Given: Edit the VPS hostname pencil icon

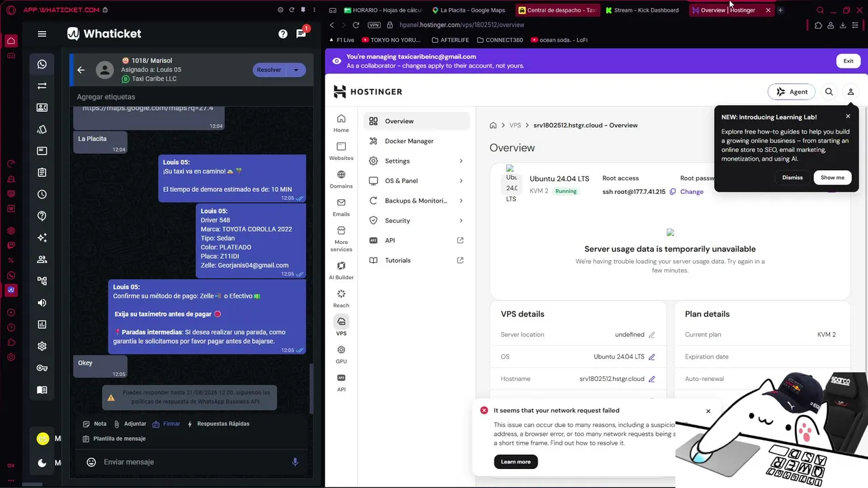Looking at the screenshot, I should pyautogui.click(x=652, y=379).
